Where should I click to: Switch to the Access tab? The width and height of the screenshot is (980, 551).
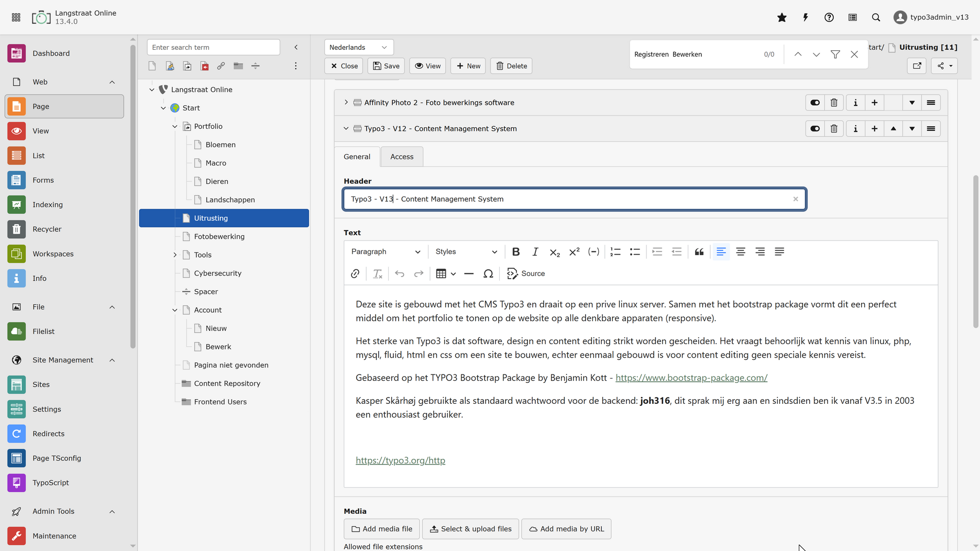coord(401,157)
